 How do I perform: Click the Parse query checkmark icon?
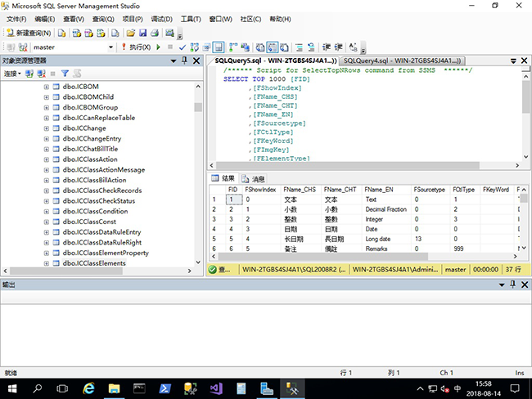(182, 47)
